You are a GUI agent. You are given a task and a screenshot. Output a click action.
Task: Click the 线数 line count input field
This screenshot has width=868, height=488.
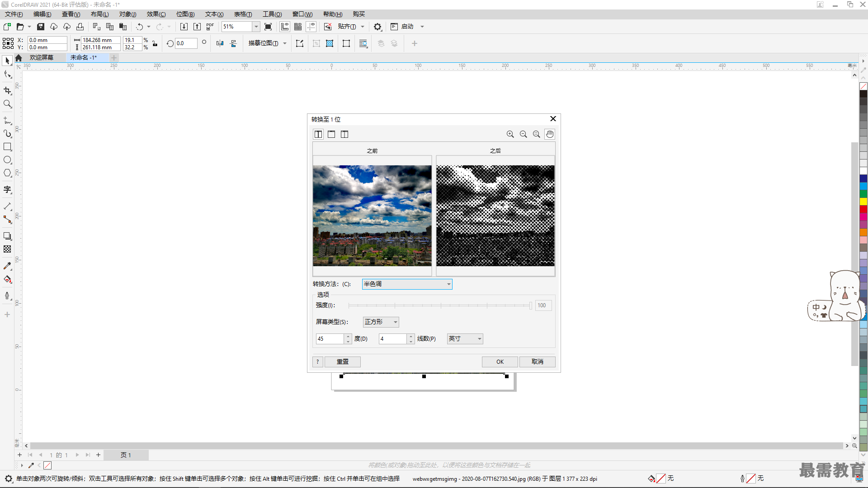click(393, 338)
